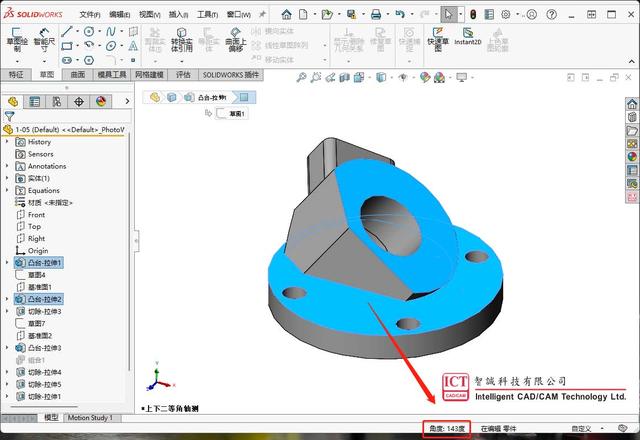640x440 pixels.
Task: Click the Rebuild traffic light icon
Action: click(473, 15)
